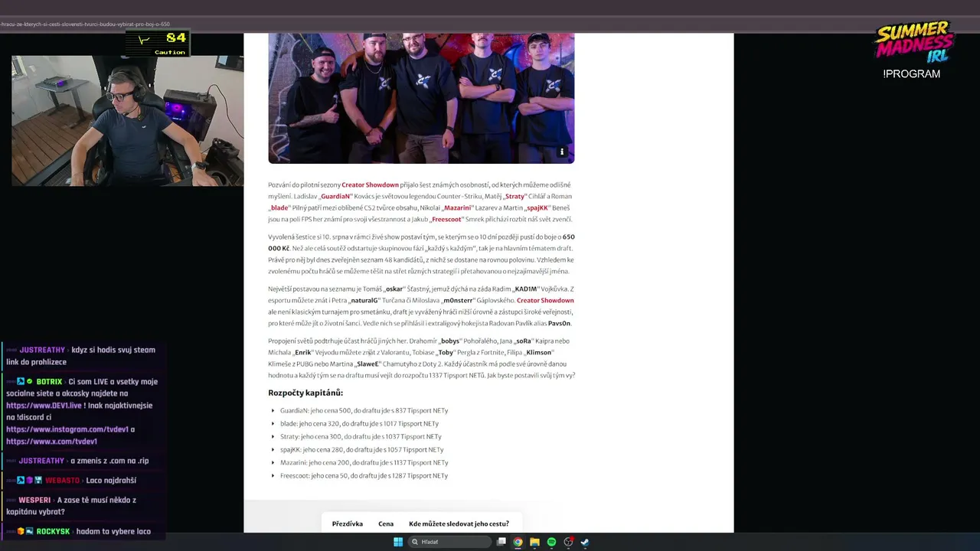980x551 pixels.
Task: Open the GuardiaN link in the article
Action: point(335,196)
